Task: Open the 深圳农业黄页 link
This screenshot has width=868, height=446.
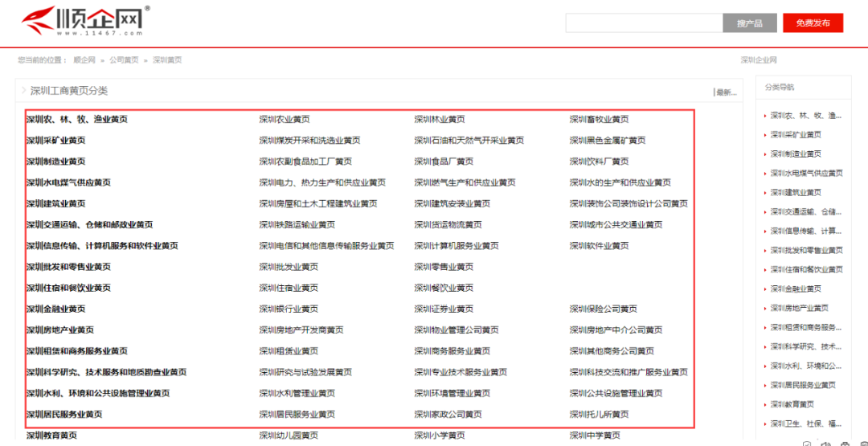Action: tap(285, 119)
